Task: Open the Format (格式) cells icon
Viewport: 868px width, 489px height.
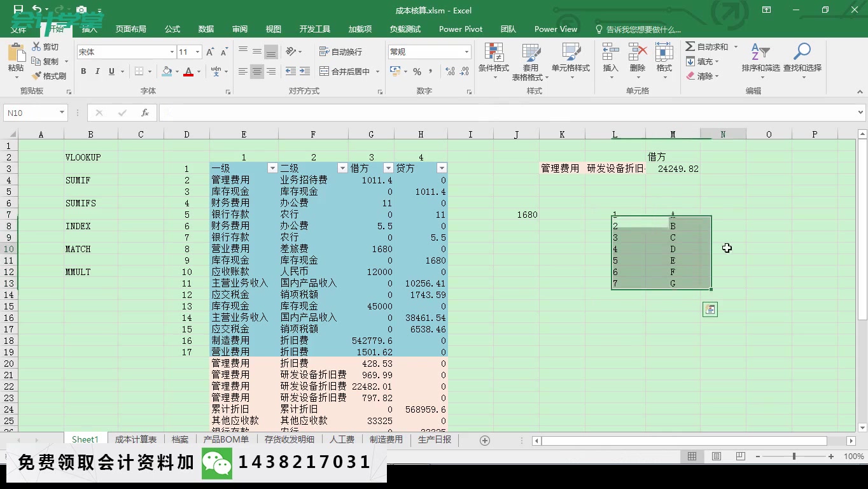Action: coord(664,52)
